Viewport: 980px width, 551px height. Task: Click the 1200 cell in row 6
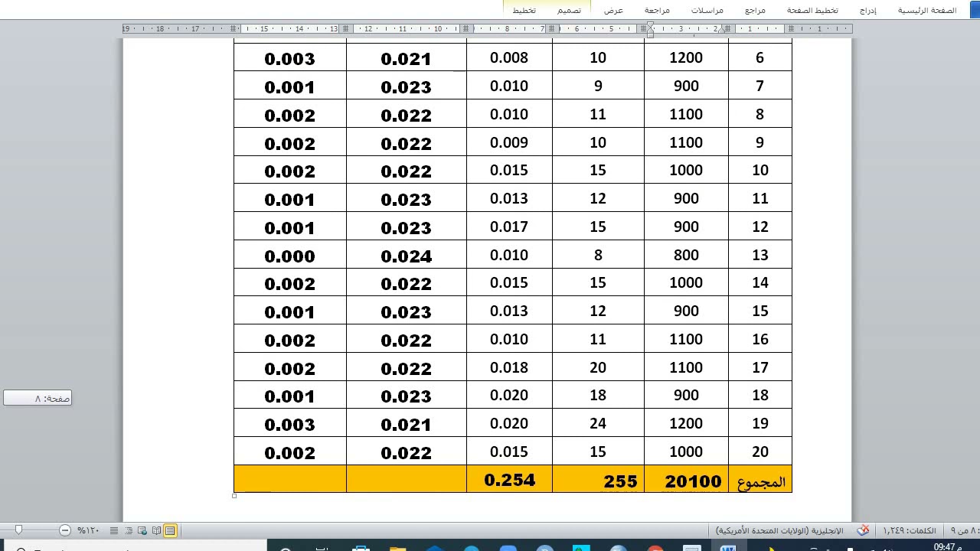click(x=686, y=57)
